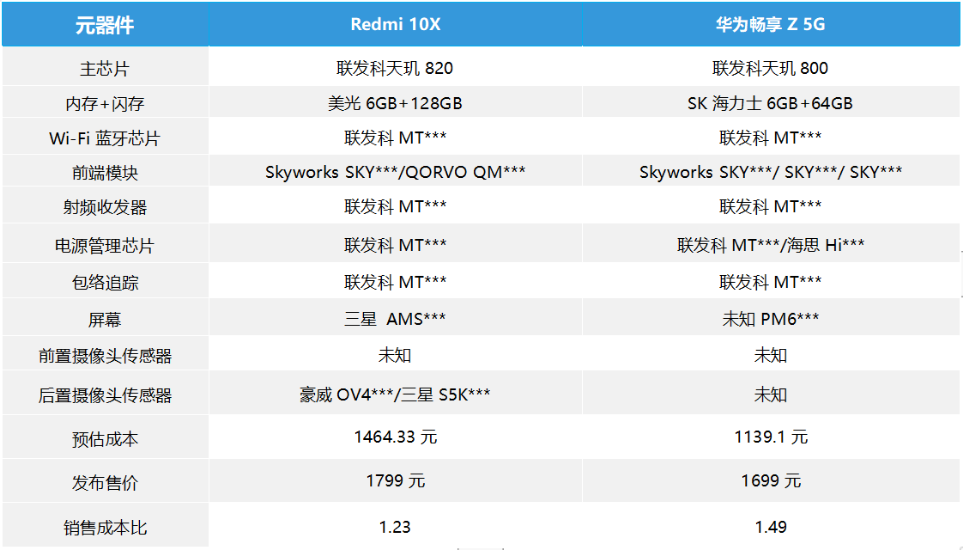Click the 美光 6GB+128GB cell
Viewport: 964px width, 550px height.
pos(395,104)
